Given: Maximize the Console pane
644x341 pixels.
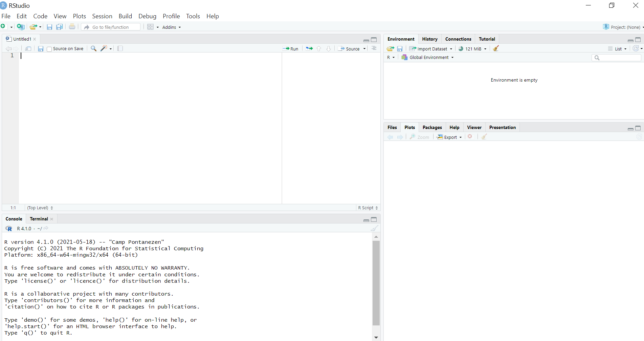Looking at the screenshot, I should coord(374,219).
